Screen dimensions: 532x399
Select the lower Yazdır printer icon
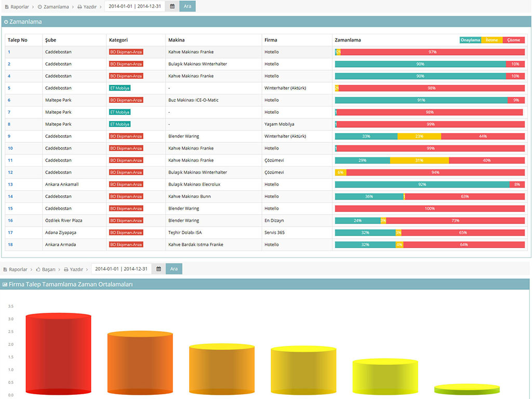66,270
